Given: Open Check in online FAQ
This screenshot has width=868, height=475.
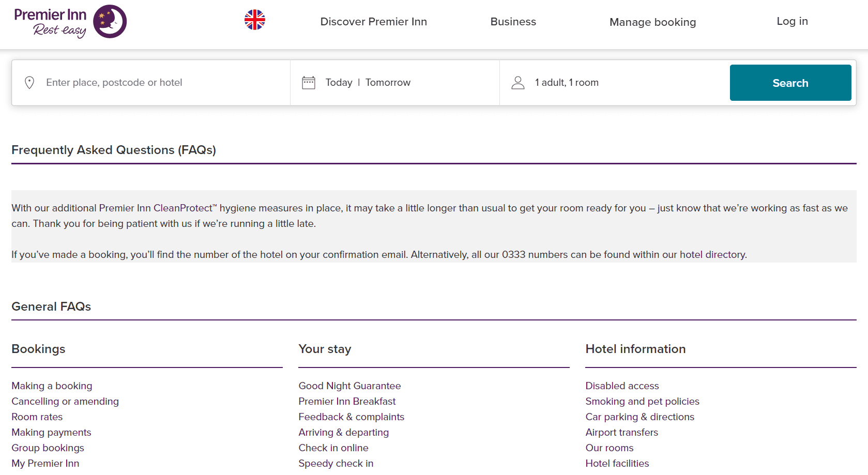Looking at the screenshot, I should pos(333,448).
